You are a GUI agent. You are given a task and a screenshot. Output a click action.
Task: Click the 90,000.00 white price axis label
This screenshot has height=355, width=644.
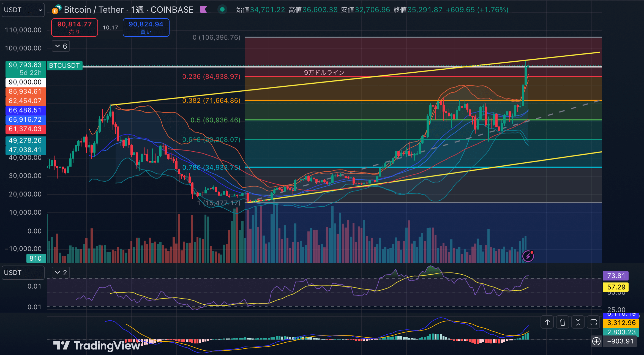tap(26, 82)
